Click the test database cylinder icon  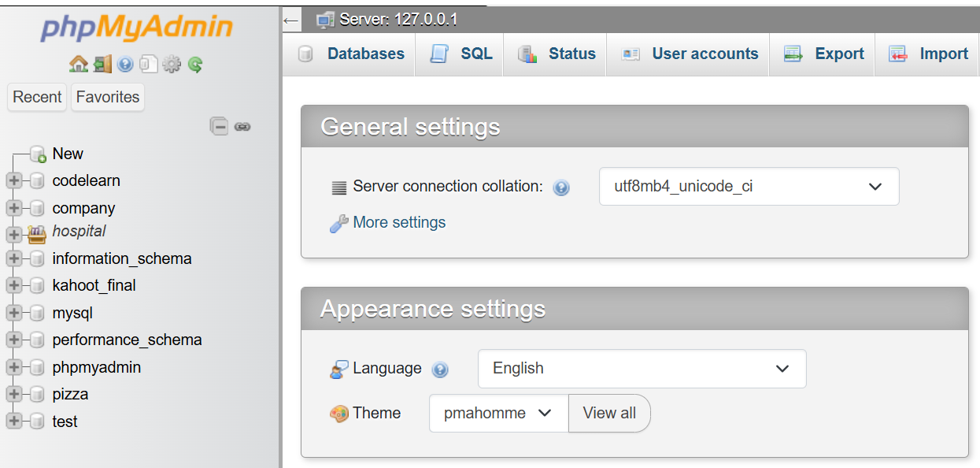[x=37, y=422]
